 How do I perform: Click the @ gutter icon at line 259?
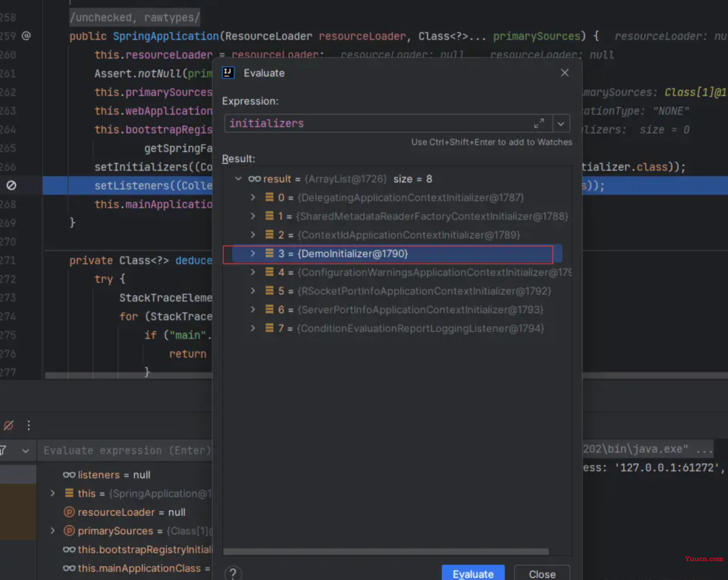coord(26,36)
